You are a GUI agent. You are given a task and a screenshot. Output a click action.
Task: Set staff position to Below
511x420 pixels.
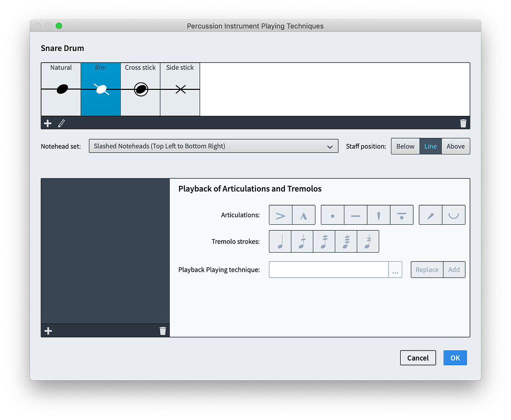point(405,146)
